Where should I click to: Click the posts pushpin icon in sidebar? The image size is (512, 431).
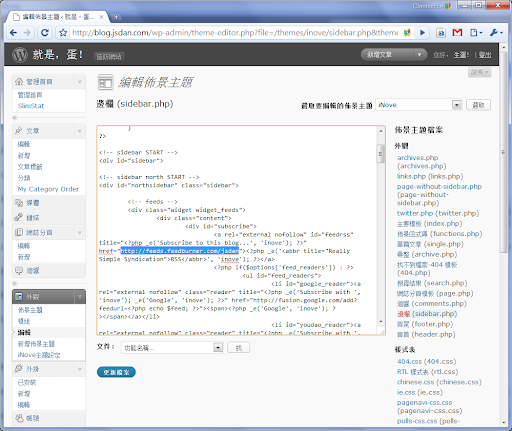pos(19,131)
